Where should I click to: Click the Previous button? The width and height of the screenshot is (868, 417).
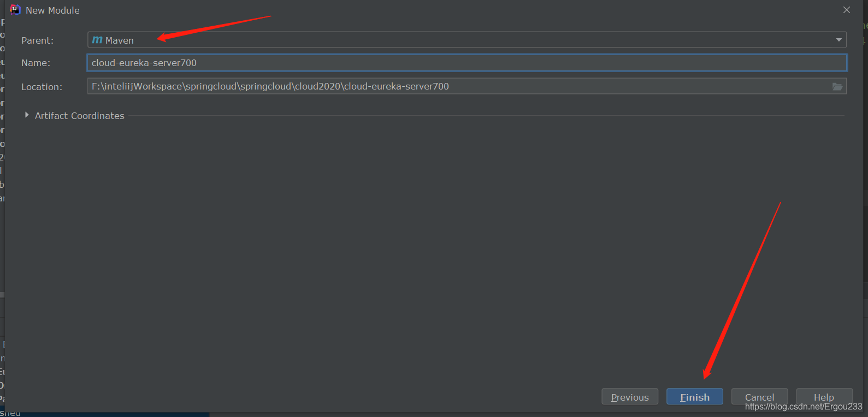[630, 397]
